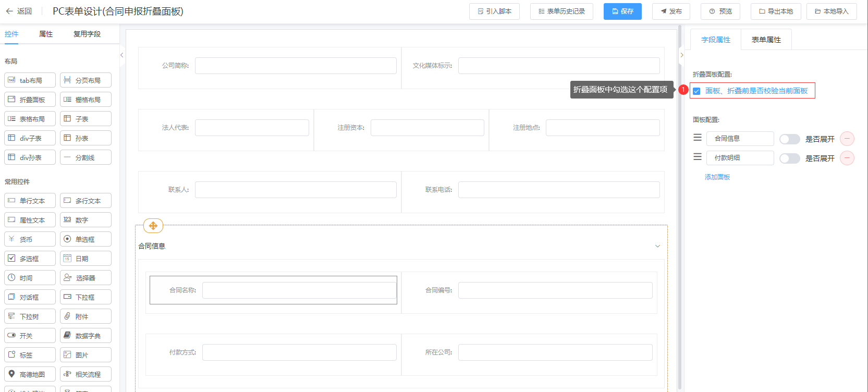Open the 字段属性 tab
Screen dimensions: 868x392
tap(716, 40)
